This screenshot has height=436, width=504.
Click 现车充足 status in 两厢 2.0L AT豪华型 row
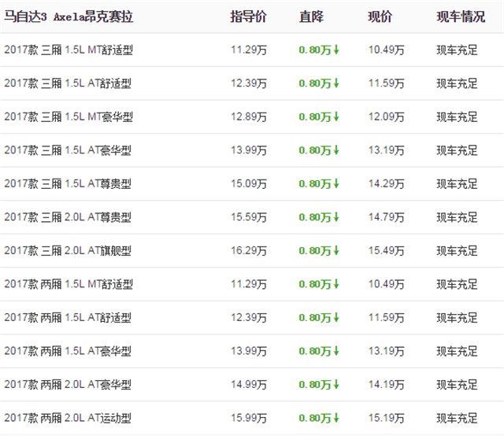457,384
